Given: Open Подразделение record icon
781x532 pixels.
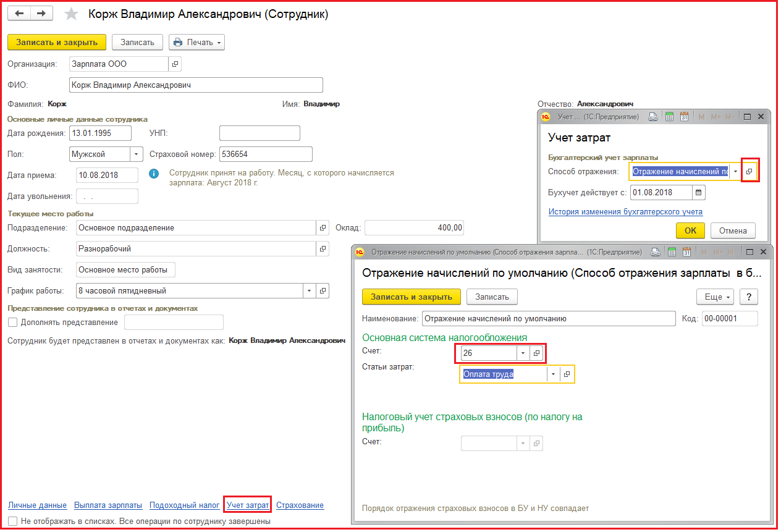Looking at the screenshot, I should point(323,228).
